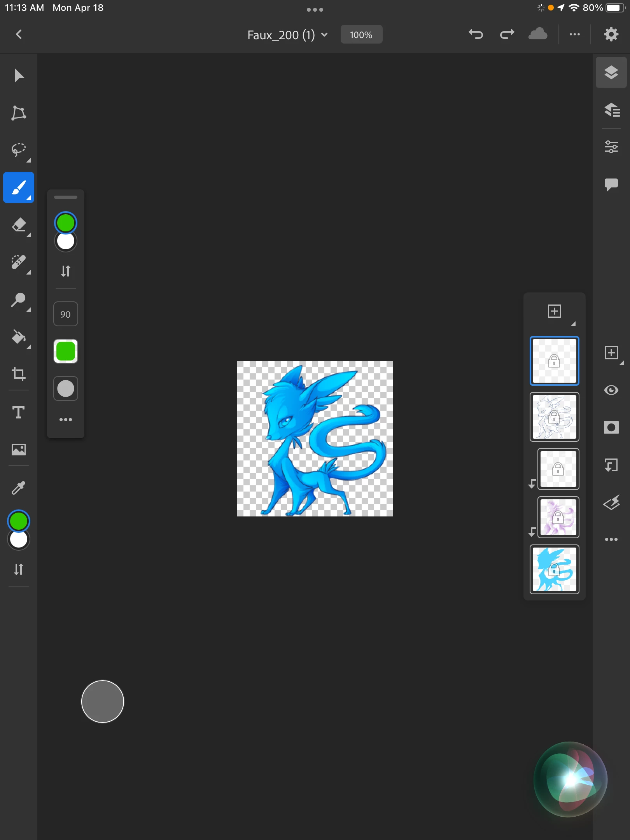Open the header more options ellipsis
Viewport: 630px width, 840px height.
pyautogui.click(x=575, y=34)
